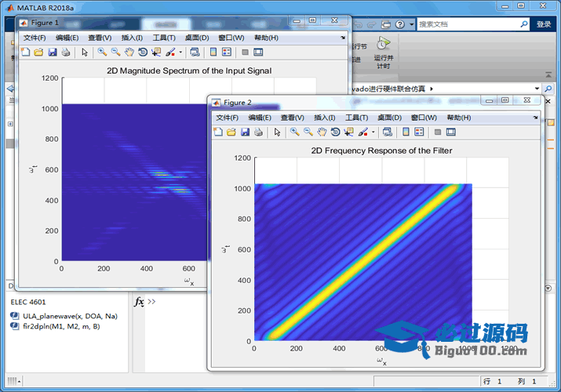The height and width of the screenshot is (392, 561).
Task: Toggle Insert Colorbar in Figure 2 toolbar
Action: click(x=406, y=132)
